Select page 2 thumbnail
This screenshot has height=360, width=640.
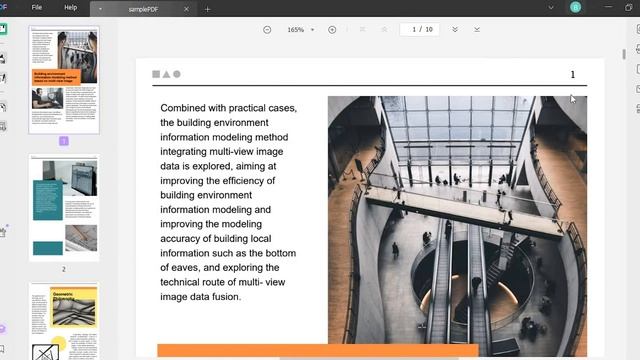point(64,208)
